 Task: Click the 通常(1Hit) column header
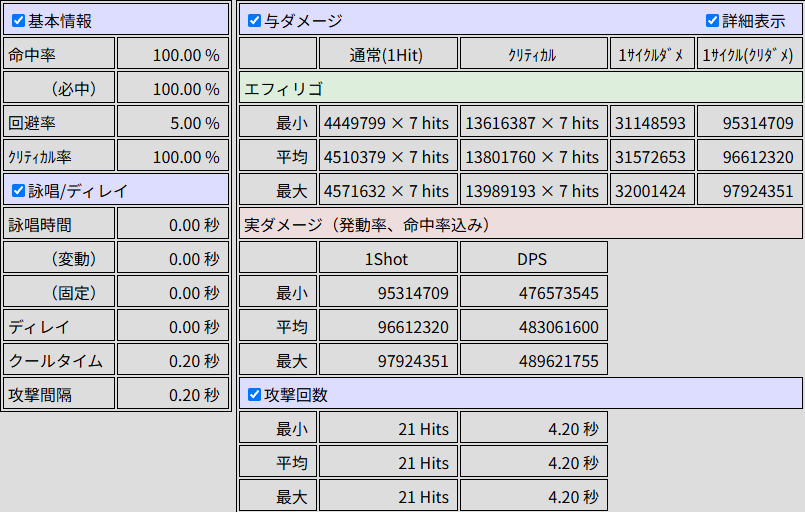(x=388, y=54)
